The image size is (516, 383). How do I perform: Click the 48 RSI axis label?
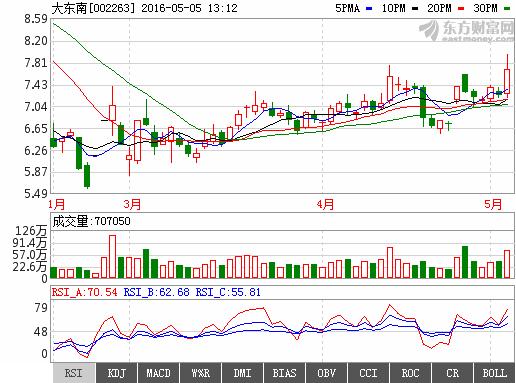41,332
